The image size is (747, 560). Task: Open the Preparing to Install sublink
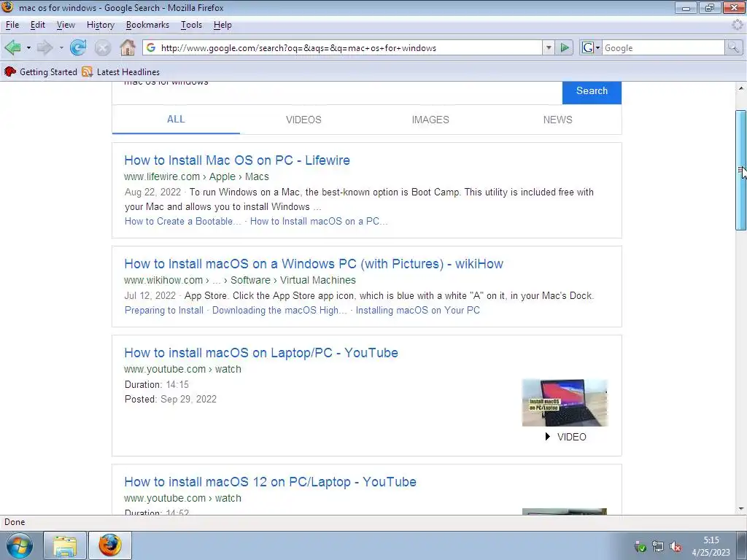pos(164,311)
